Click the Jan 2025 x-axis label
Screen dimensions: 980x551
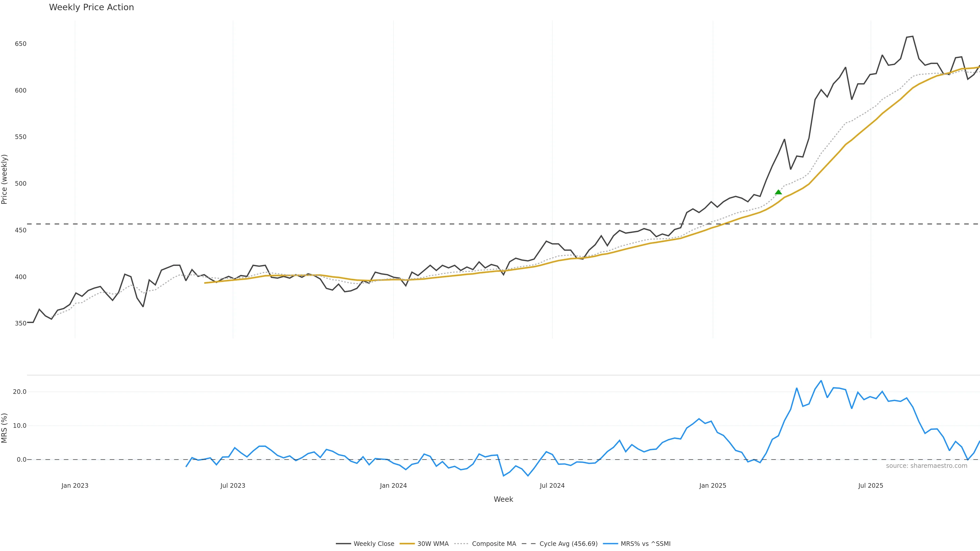713,486
